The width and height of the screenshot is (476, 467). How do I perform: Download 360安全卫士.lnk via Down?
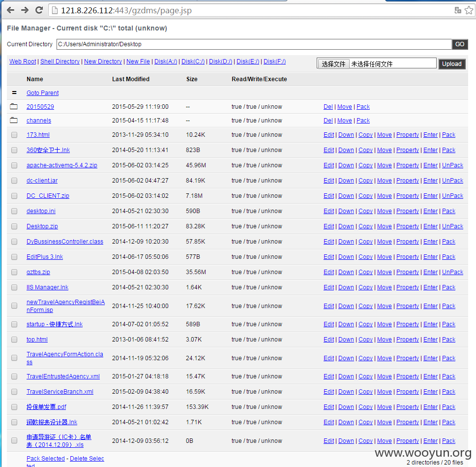(346, 150)
